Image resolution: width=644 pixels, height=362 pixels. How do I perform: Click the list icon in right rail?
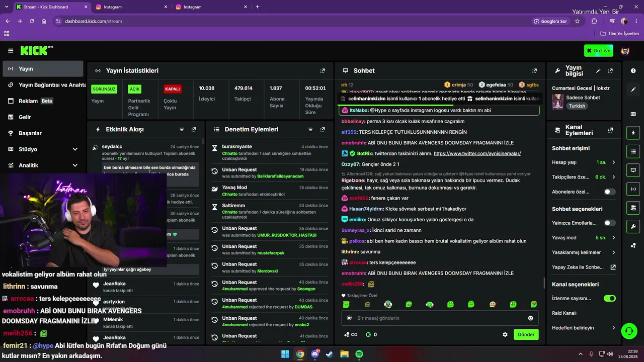[633, 151]
